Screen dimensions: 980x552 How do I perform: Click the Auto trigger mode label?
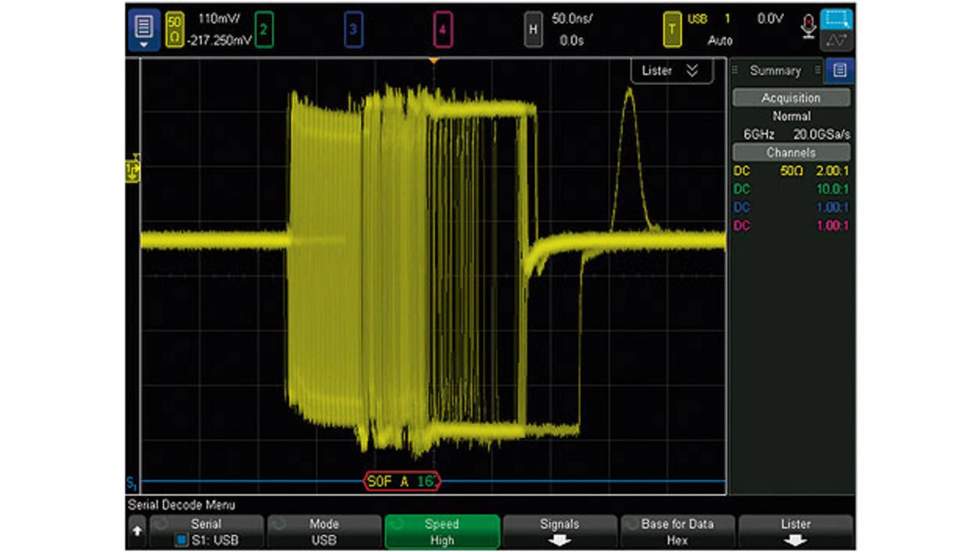click(x=720, y=41)
